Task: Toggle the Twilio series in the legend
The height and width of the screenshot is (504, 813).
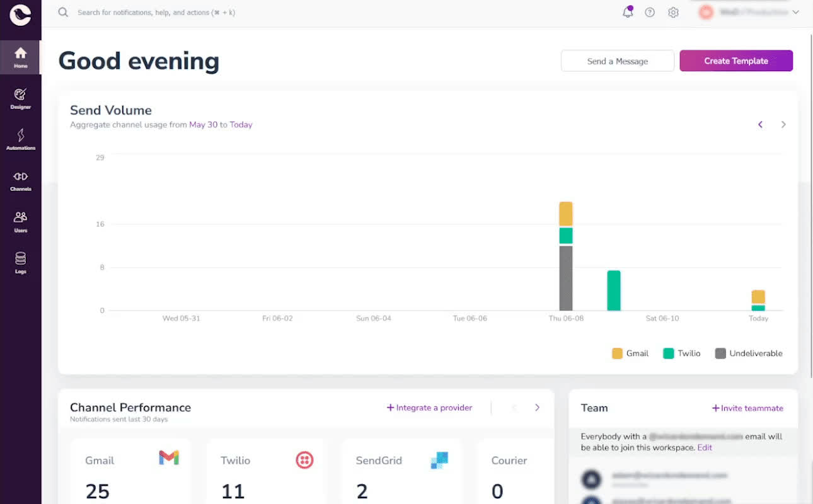Action: point(682,353)
